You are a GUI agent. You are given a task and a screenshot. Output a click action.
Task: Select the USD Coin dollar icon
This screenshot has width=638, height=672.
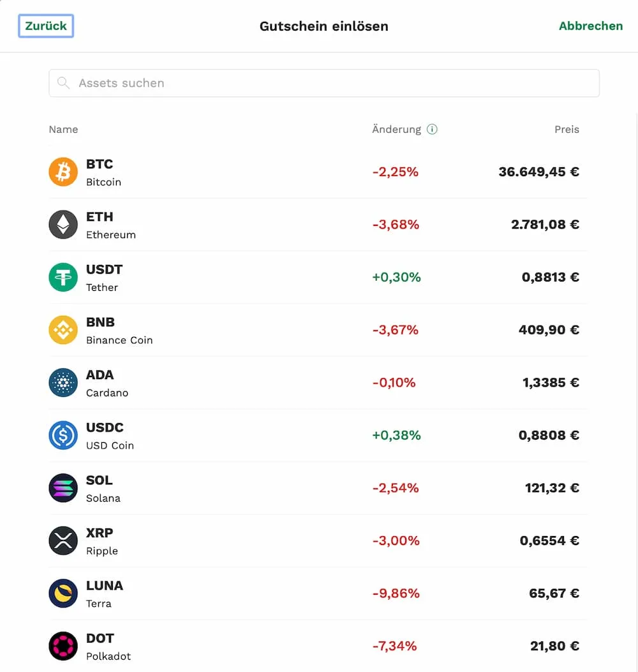pyautogui.click(x=63, y=435)
